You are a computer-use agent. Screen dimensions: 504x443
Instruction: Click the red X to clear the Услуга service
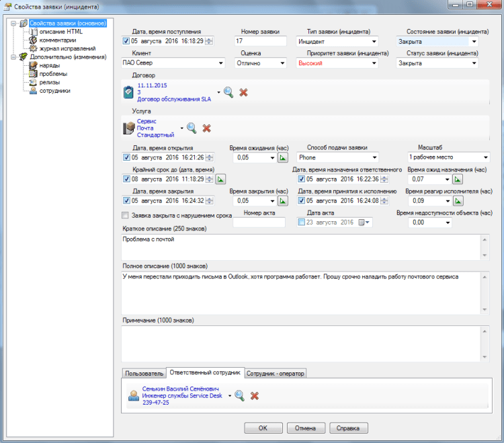coord(207,128)
